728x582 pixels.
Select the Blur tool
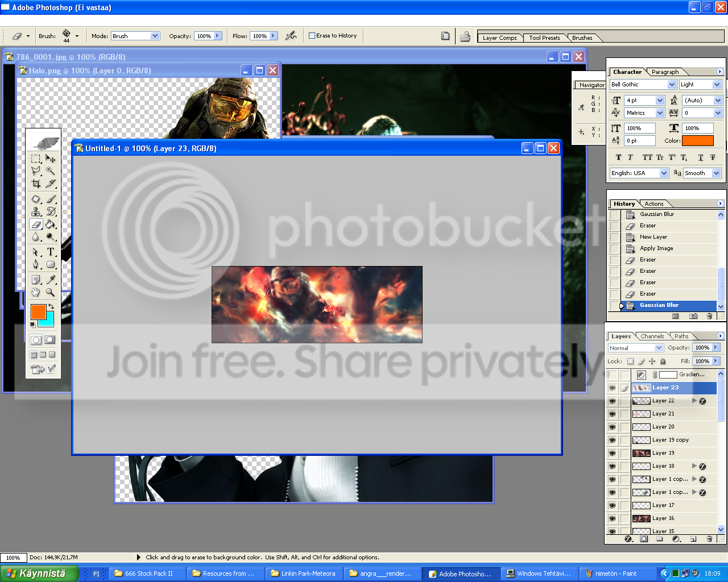pyautogui.click(x=36, y=236)
